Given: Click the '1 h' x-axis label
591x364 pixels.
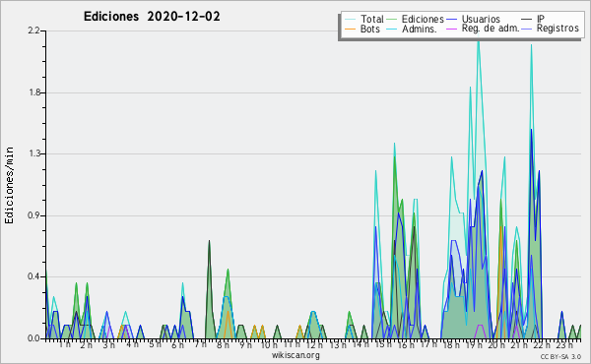Looking at the screenshot, I should pos(65,344).
